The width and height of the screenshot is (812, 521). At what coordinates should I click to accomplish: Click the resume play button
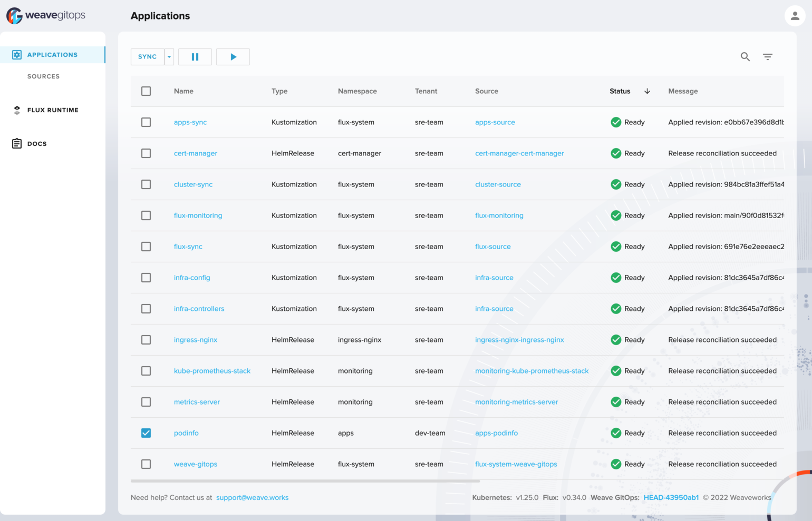coord(233,57)
